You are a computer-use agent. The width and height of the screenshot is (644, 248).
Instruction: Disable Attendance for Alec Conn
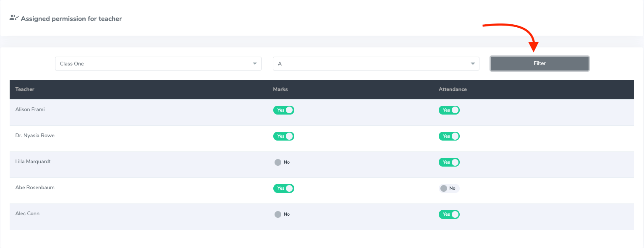coord(449,214)
